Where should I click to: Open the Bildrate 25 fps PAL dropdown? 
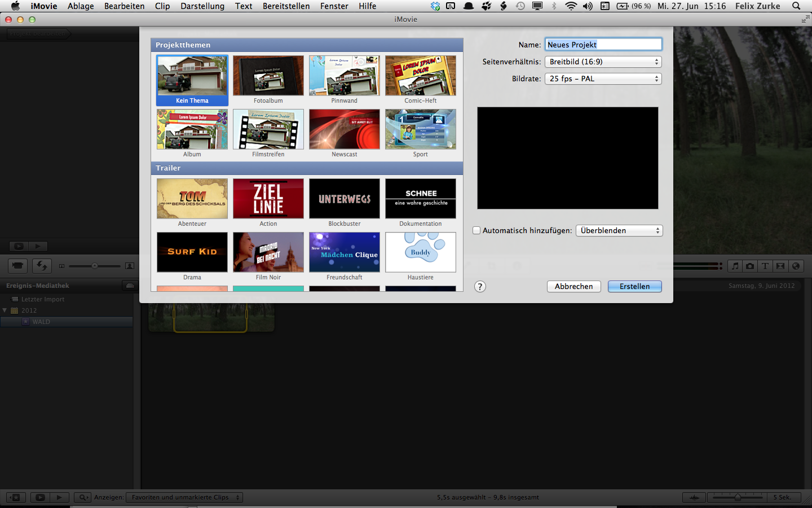point(603,78)
